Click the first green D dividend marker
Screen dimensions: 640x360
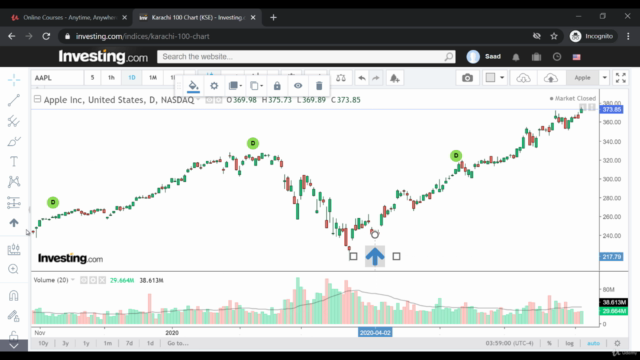[x=53, y=202]
